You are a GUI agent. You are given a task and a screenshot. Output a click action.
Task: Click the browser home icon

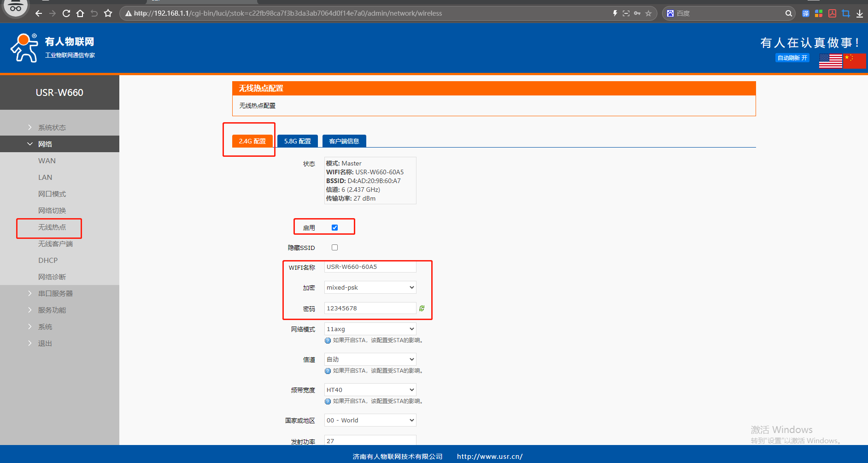(x=80, y=13)
